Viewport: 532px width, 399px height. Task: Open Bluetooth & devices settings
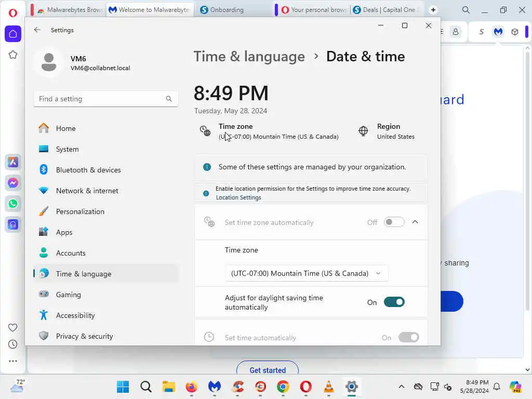click(106, 170)
